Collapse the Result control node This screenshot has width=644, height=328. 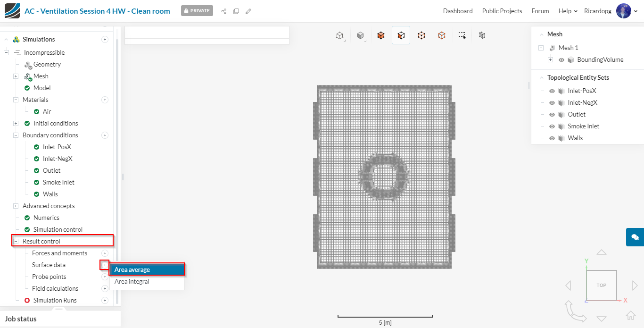pyautogui.click(x=16, y=242)
